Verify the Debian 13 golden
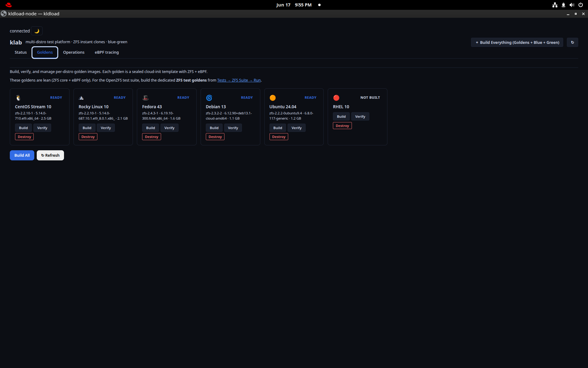This screenshot has width=588, height=368. pyautogui.click(x=233, y=128)
